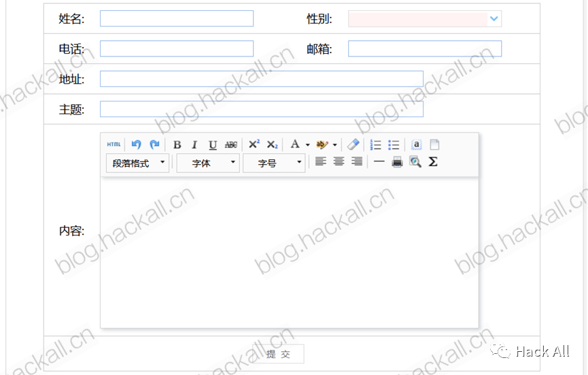Clear document with blank page icon
Viewport: 588px width, 375px height.
pyautogui.click(x=434, y=144)
